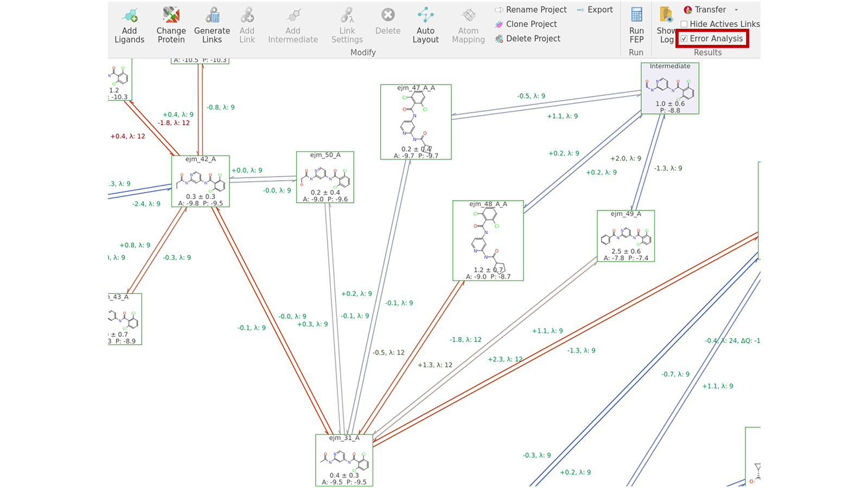
Task: Click Clone Project
Action: (x=526, y=24)
